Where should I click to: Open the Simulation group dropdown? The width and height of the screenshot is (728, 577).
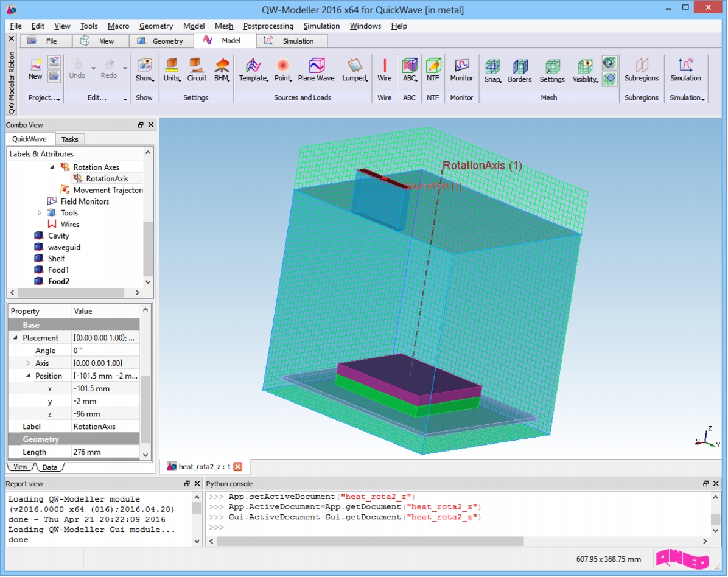[x=687, y=98]
